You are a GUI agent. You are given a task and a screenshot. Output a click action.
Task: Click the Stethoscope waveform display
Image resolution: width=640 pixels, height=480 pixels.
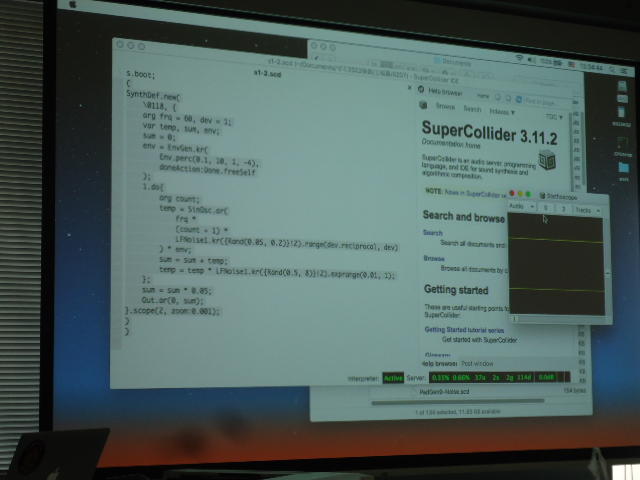(x=556, y=264)
